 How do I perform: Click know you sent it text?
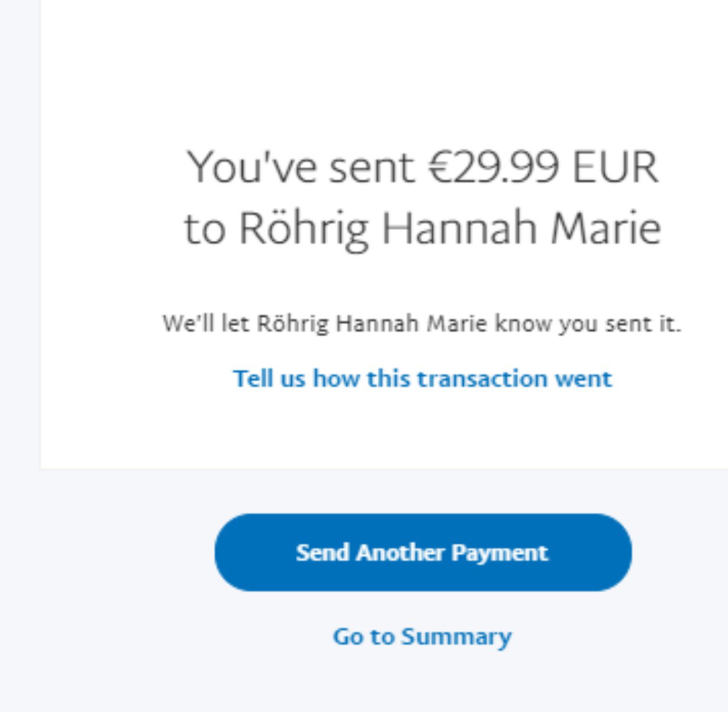click(588, 324)
